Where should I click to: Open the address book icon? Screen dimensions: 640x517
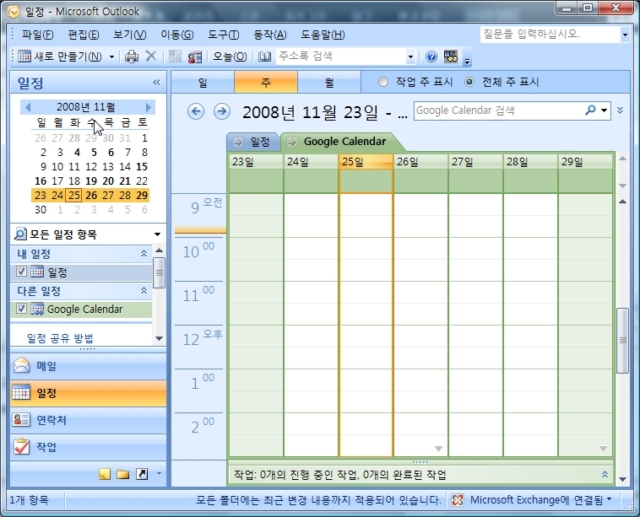tap(264, 57)
